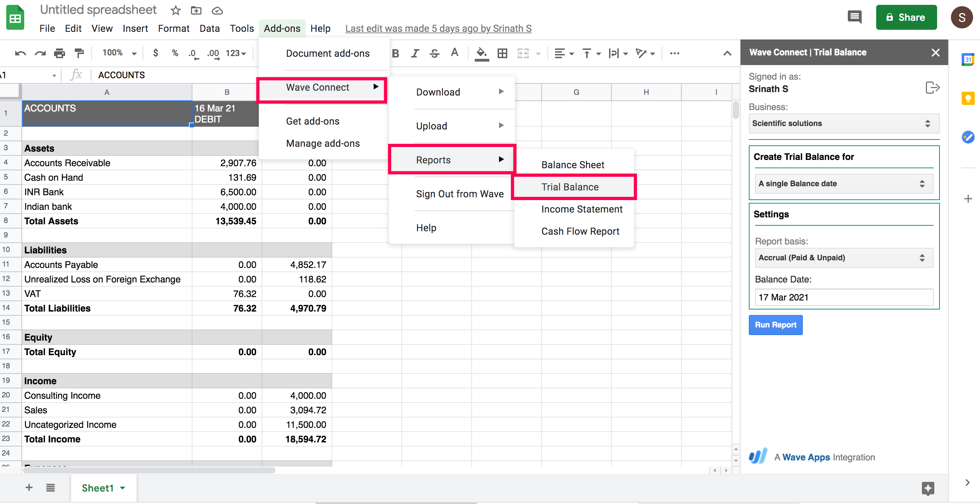Toggle merge cells
This screenshot has width=980, height=504.
(524, 53)
